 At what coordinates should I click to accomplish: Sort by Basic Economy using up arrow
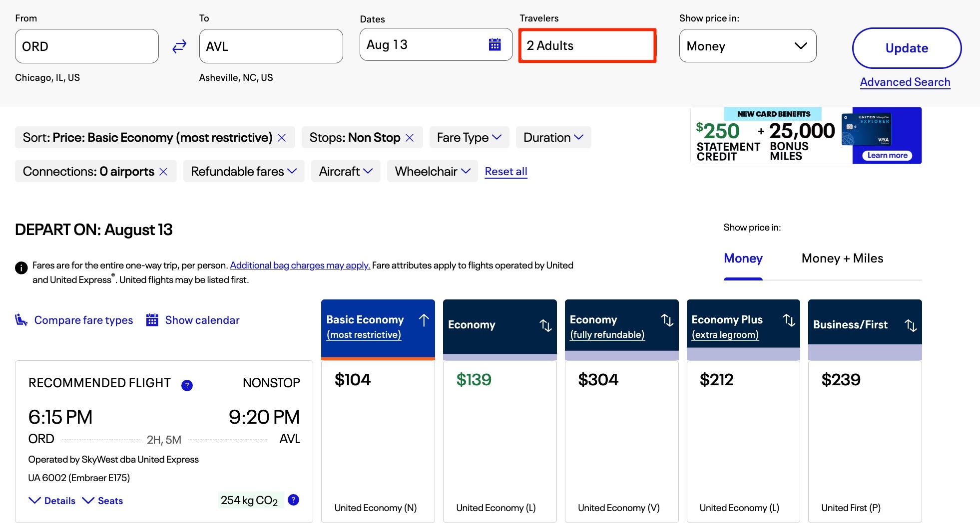tap(424, 320)
